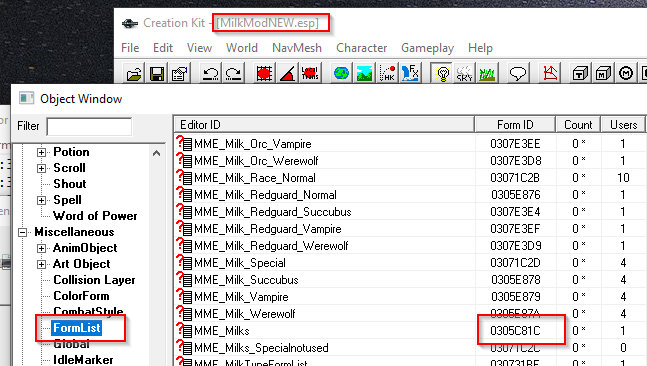Sort by the Count column header
Viewport: 647px width, 366px height.
click(578, 125)
